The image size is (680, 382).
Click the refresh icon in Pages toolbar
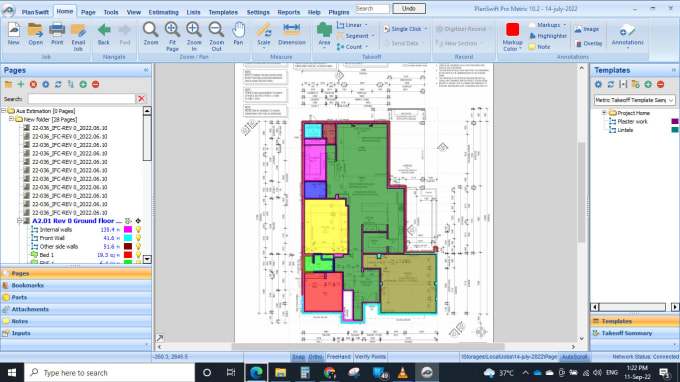click(x=58, y=84)
